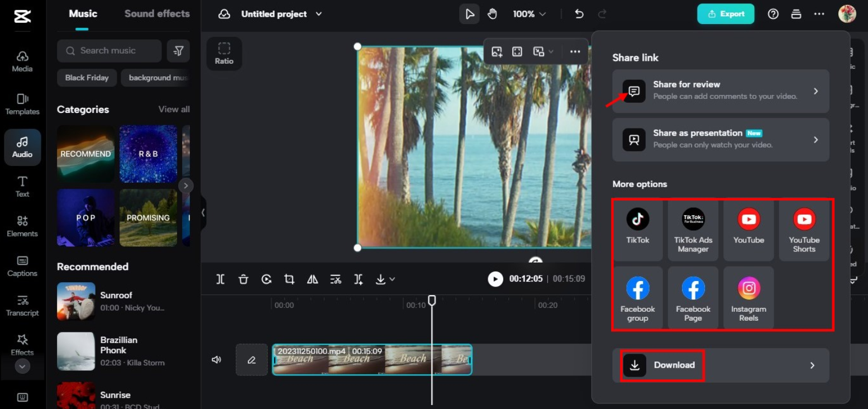Switch to the Sound effects tab

pyautogui.click(x=157, y=13)
